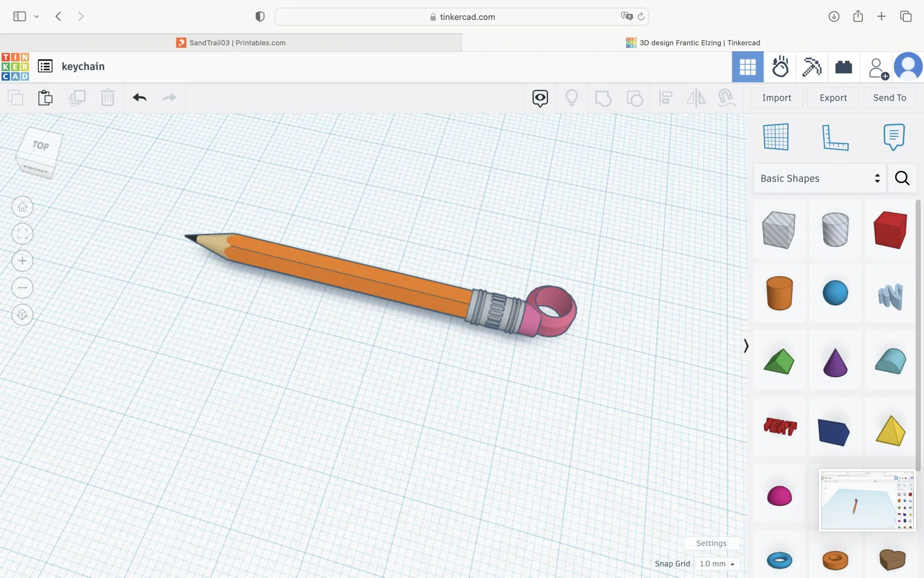Viewport: 924px width, 578px height.
Task: Search shapes with magnifier icon
Action: click(902, 179)
